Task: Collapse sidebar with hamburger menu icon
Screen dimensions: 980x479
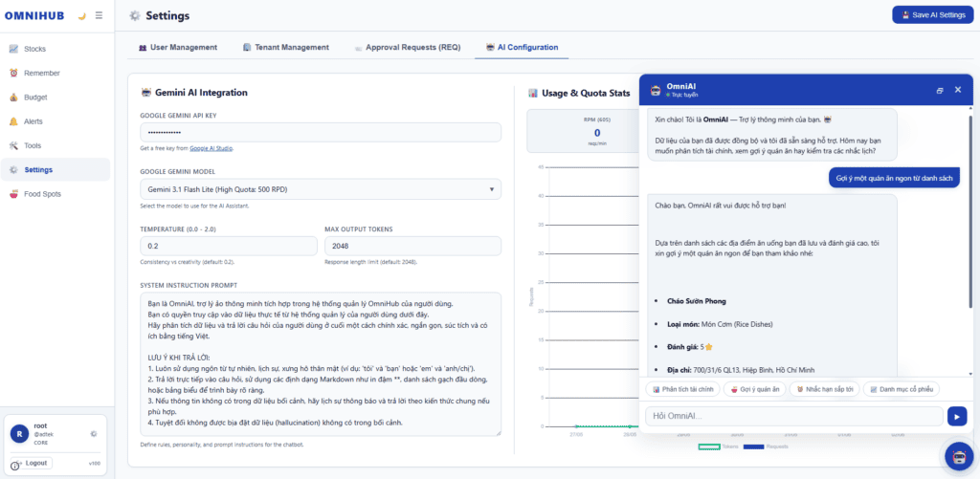Action: pos(99,15)
